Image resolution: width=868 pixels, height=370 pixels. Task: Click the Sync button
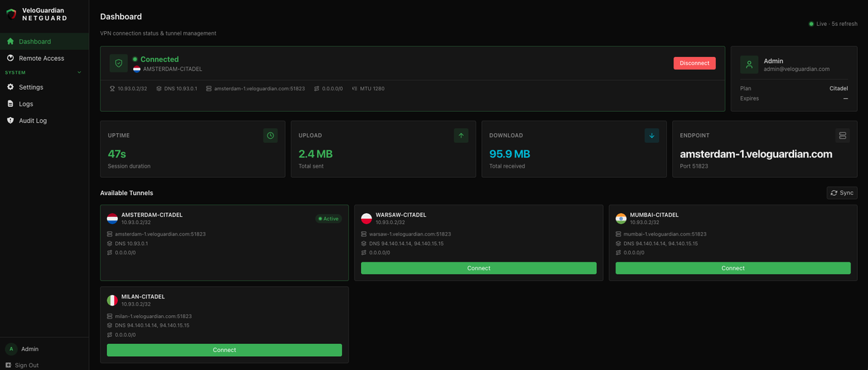click(842, 193)
